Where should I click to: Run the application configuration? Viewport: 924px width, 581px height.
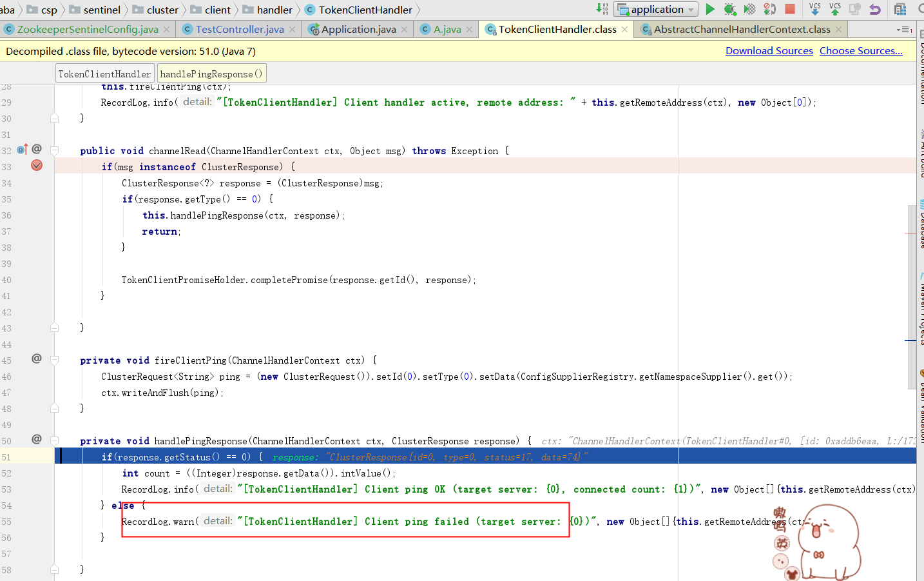pos(710,9)
